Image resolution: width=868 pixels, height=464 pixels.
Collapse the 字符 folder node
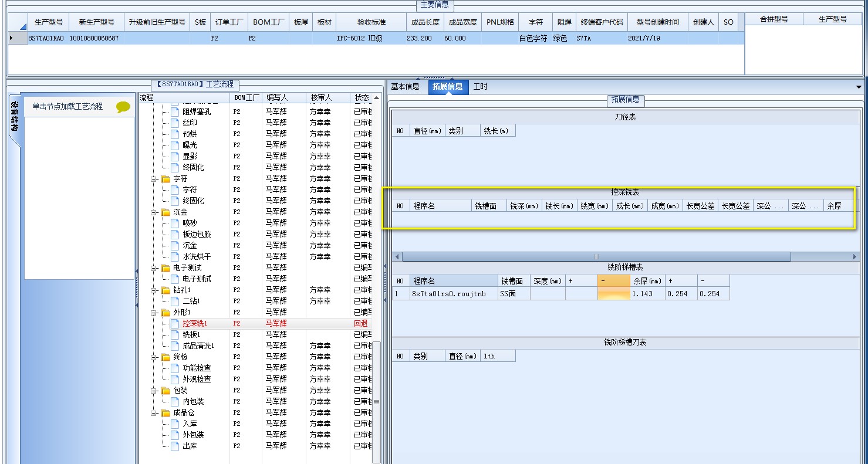point(154,178)
